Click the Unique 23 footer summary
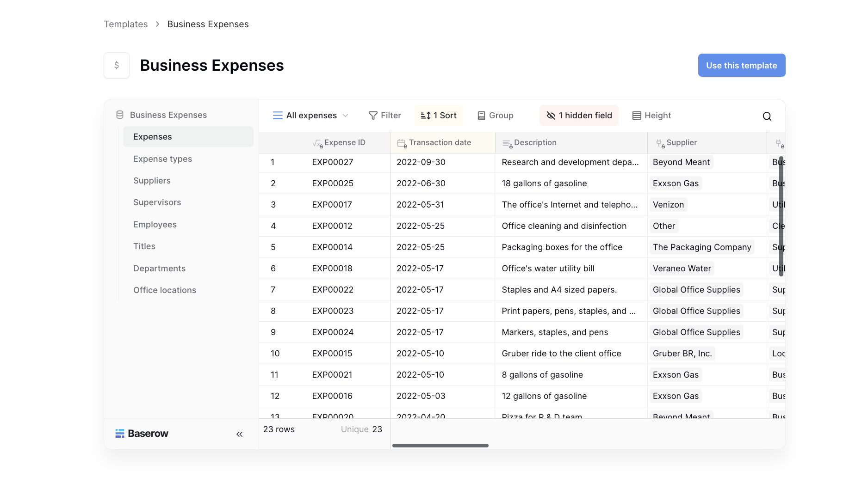 tap(361, 429)
